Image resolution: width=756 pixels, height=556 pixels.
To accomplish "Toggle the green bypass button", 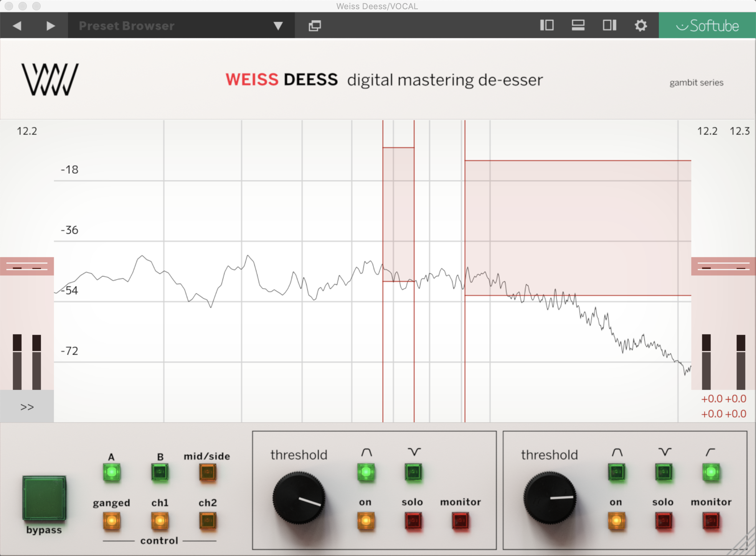I will pos(44,498).
